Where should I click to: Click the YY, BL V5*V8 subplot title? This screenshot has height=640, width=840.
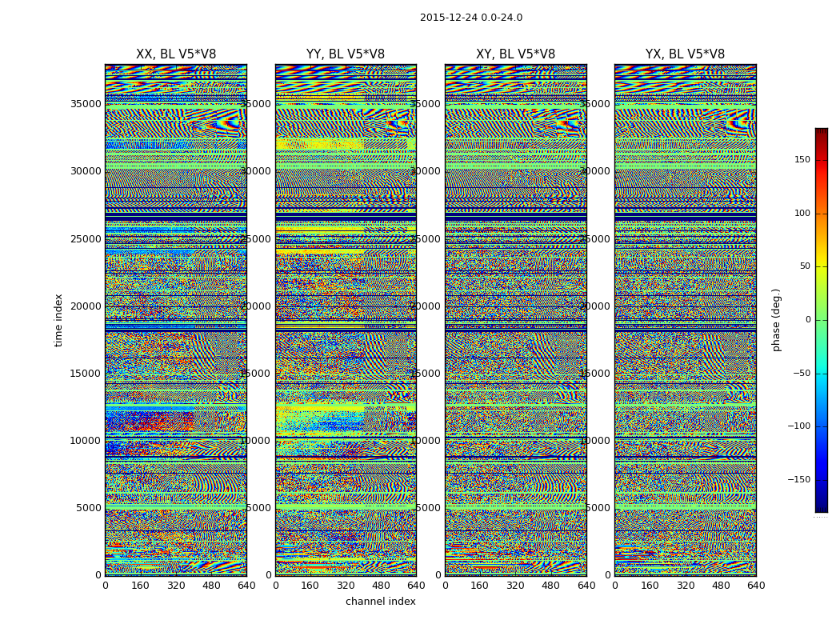tap(346, 54)
